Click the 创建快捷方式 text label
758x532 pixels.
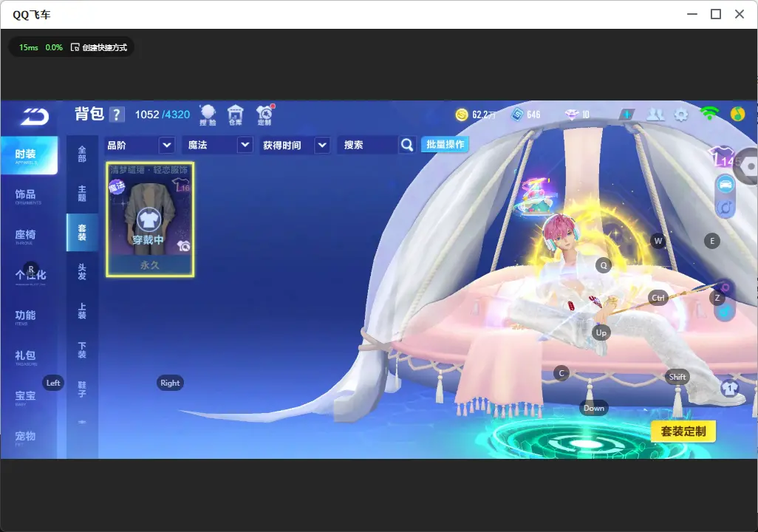[104, 47]
